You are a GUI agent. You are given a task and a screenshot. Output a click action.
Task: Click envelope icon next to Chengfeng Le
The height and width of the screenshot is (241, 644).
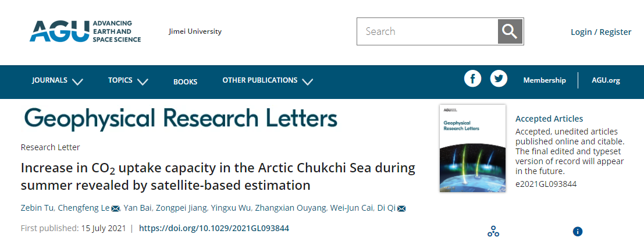point(115,209)
